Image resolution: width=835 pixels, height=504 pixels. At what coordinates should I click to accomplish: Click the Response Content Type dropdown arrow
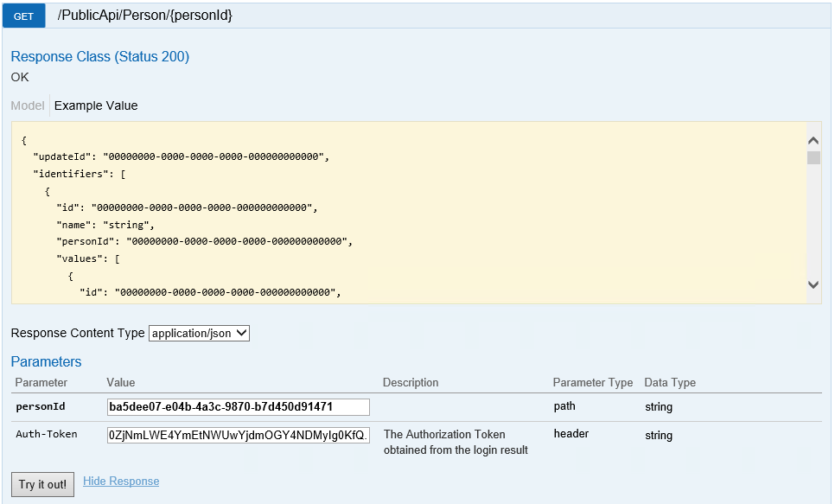click(240, 333)
